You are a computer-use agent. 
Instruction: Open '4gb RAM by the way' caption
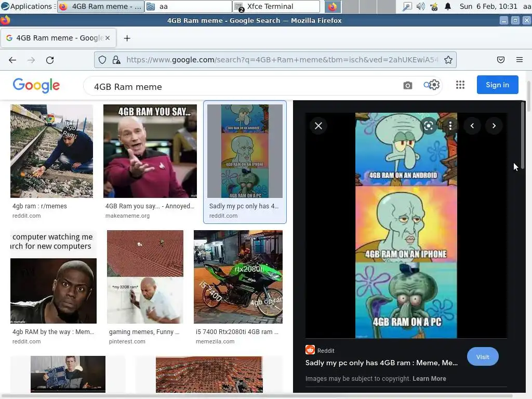click(x=53, y=332)
